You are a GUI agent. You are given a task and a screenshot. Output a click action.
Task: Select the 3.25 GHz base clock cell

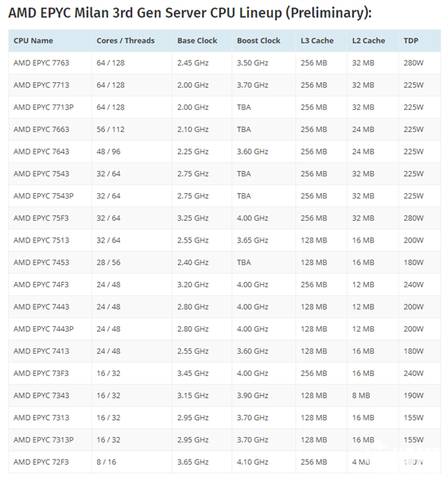click(193, 219)
